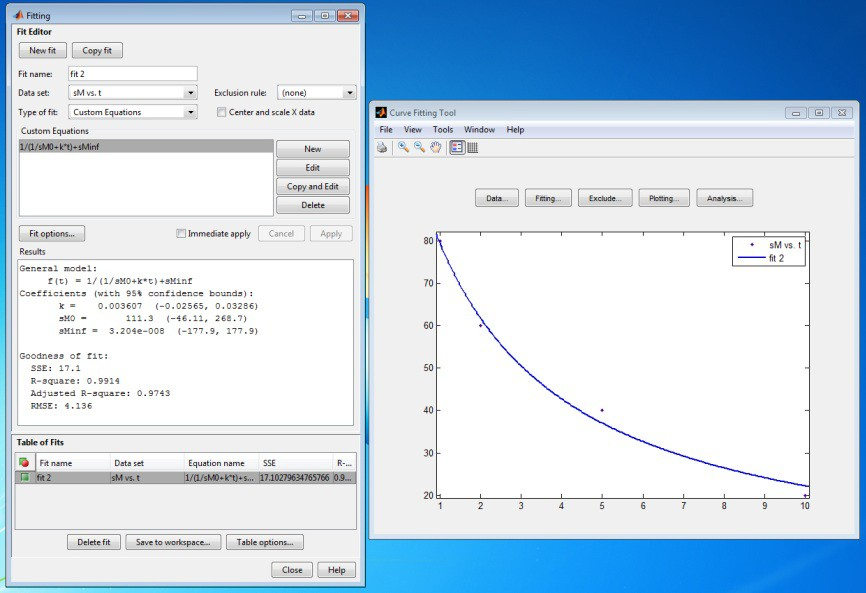
Task: Click the Fit name column header
Action: (73, 463)
